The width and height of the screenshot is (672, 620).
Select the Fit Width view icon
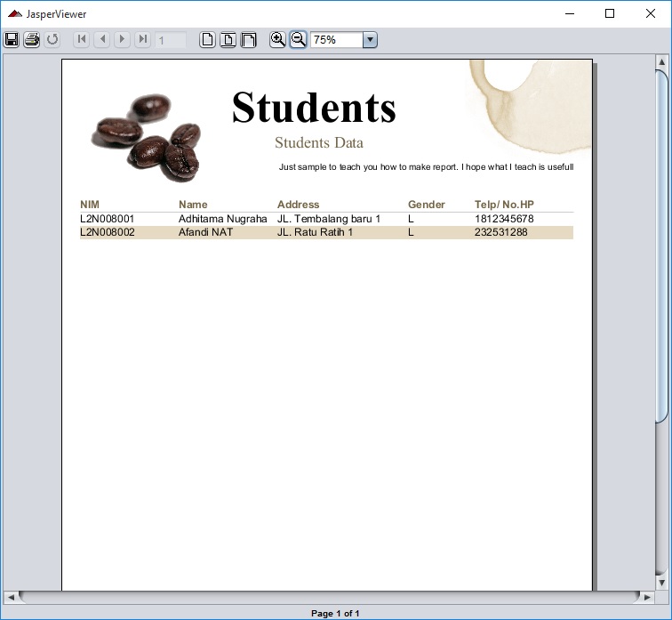(249, 39)
